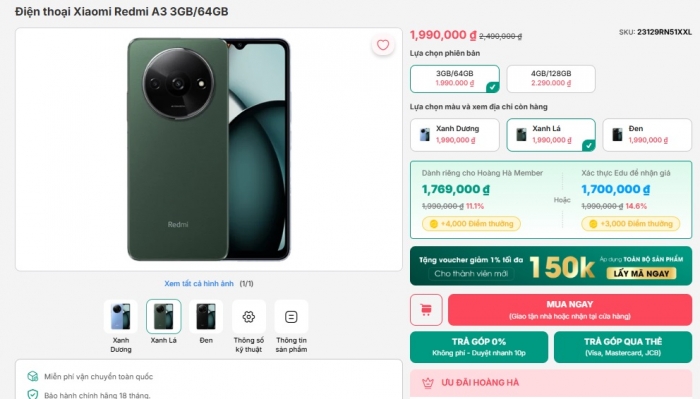700x399 pixels.
Task: Pick the Xanh Dương color option
Action: [x=455, y=134]
